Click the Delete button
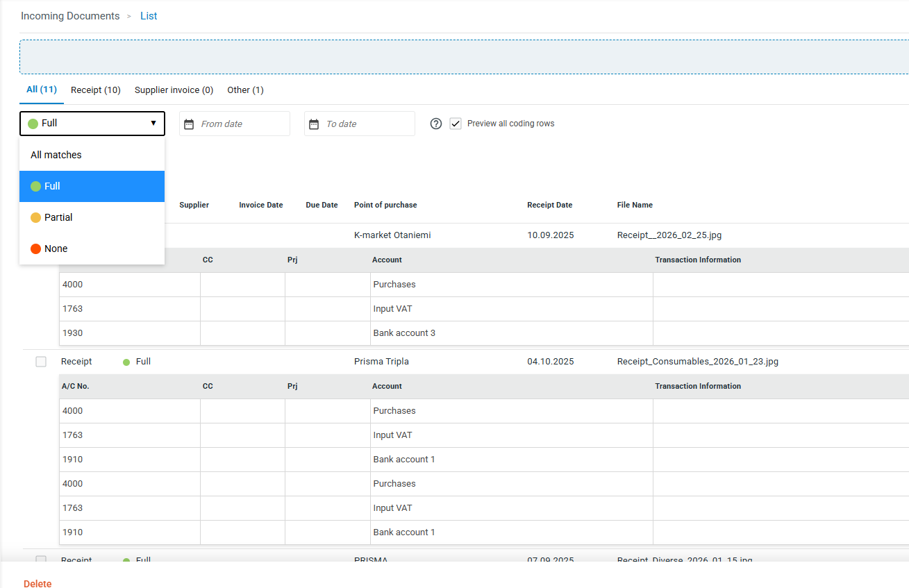 37,583
